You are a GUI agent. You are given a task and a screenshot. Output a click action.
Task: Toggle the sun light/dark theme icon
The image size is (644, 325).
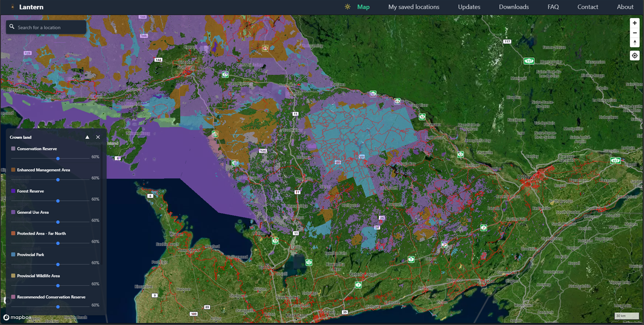(x=347, y=7)
